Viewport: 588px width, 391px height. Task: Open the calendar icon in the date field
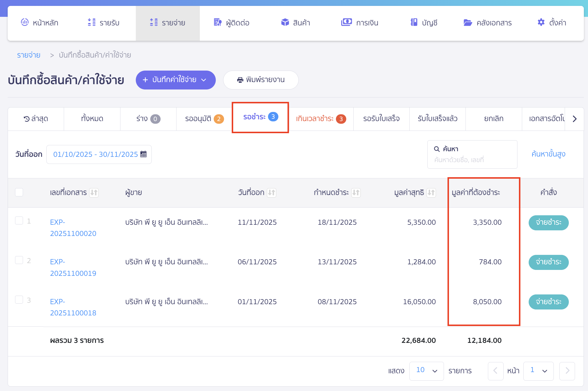click(x=144, y=154)
